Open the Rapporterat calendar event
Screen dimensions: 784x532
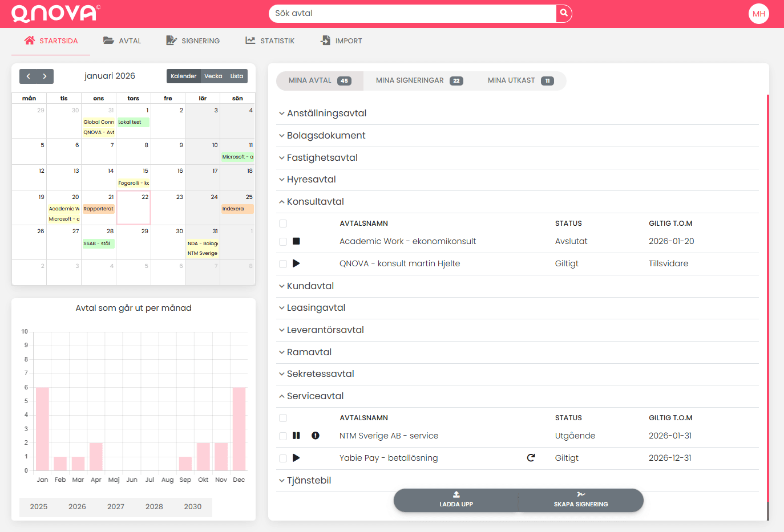click(98, 209)
